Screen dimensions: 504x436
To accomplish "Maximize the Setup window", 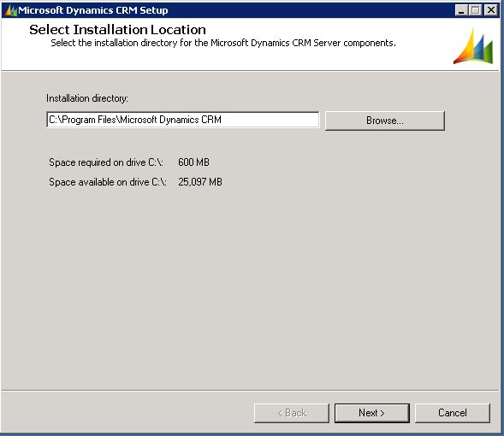I will [476, 10].
